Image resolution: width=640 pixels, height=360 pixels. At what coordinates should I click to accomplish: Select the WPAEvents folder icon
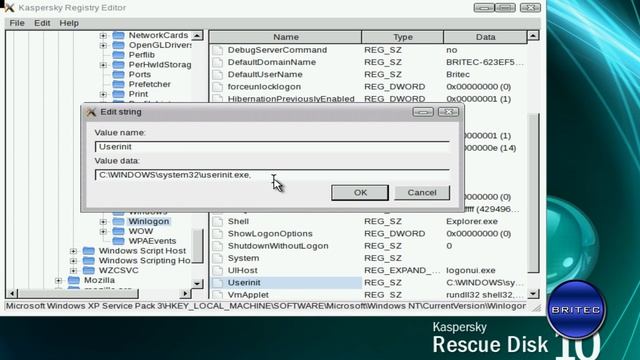pos(118,241)
